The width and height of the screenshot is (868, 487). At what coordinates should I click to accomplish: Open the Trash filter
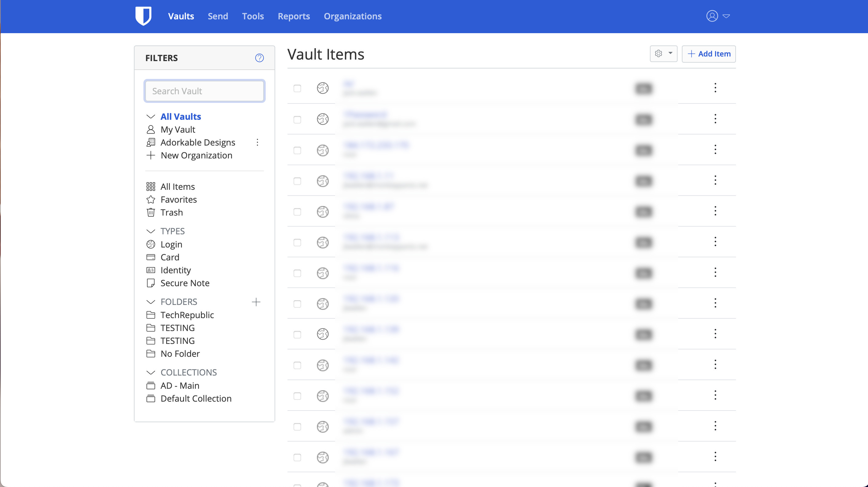[x=171, y=212]
